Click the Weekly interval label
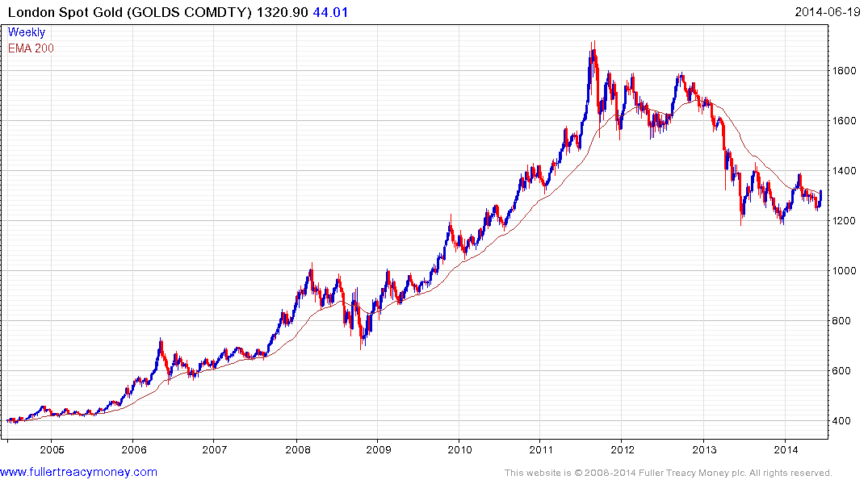The image size is (868, 484). (x=26, y=32)
